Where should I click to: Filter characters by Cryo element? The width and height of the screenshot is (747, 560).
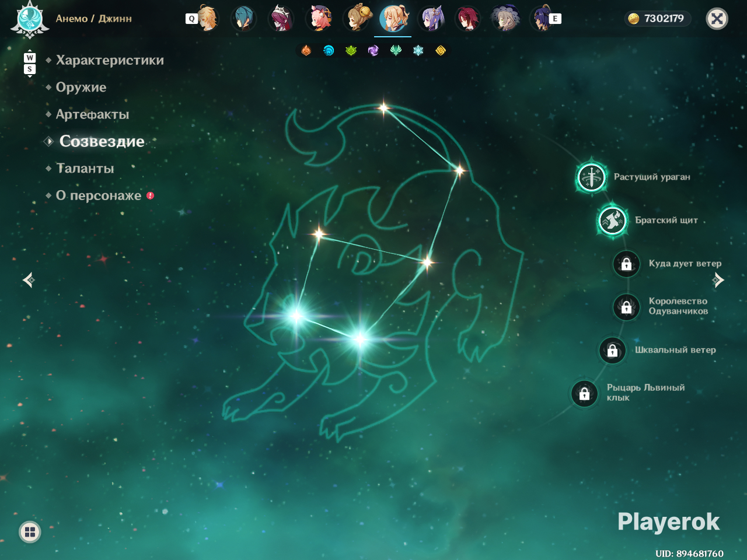(418, 51)
